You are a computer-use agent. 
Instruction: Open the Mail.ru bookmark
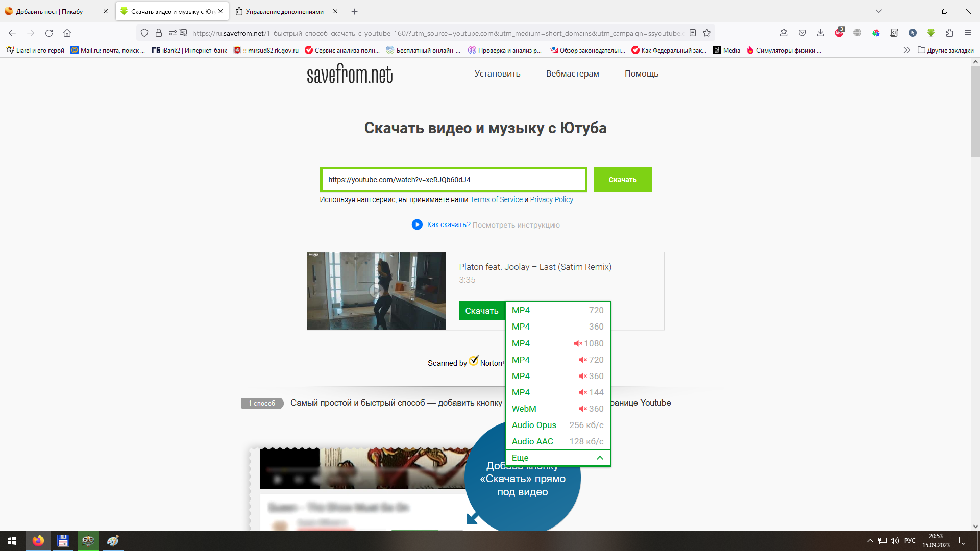[x=108, y=51]
